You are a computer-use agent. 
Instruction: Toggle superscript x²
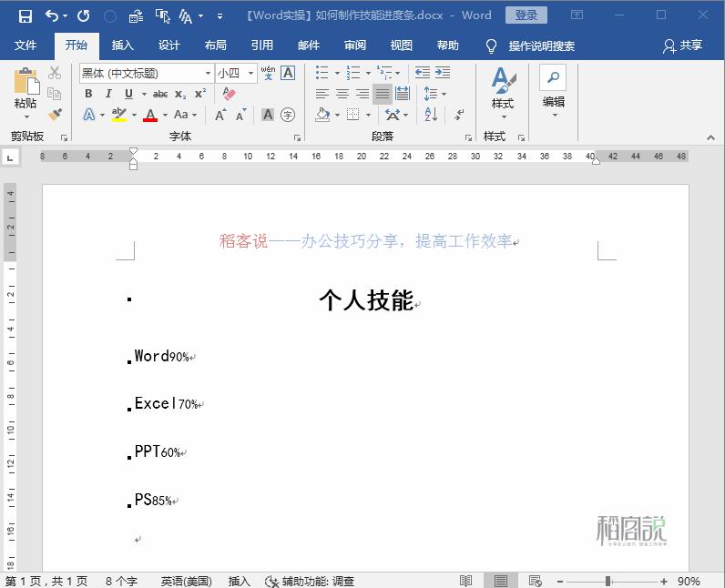point(200,94)
